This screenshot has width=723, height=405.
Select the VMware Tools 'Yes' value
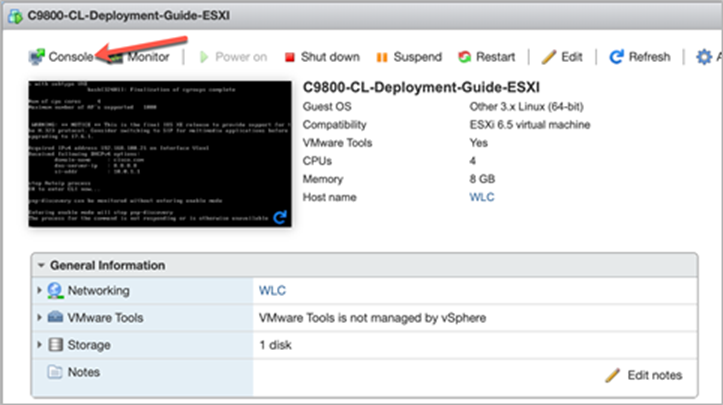(478, 143)
